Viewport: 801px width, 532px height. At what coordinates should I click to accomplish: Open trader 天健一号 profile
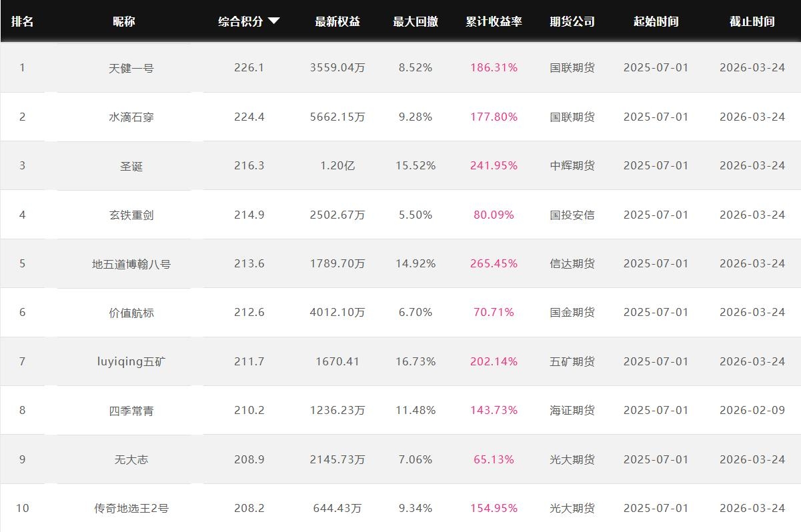(x=131, y=68)
